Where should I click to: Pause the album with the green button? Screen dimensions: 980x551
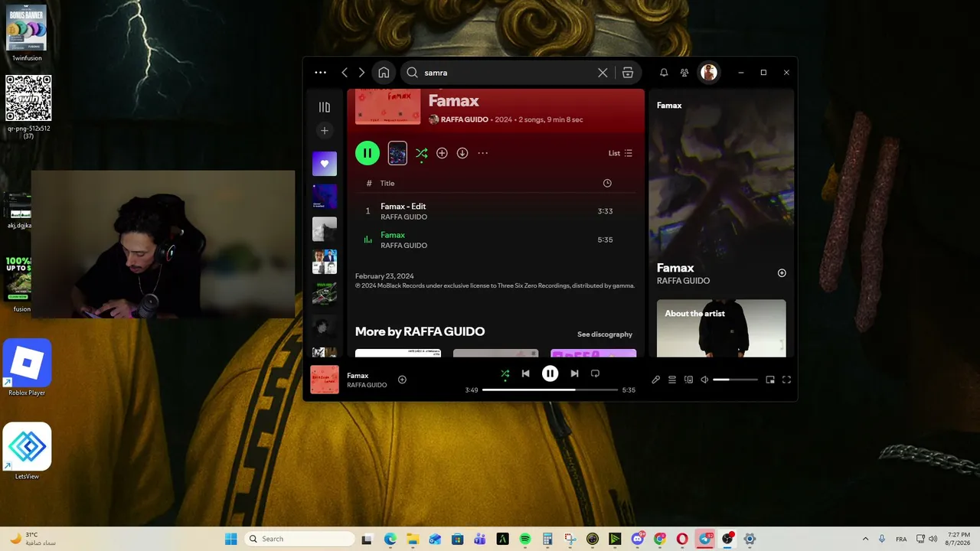(x=367, y=153)
